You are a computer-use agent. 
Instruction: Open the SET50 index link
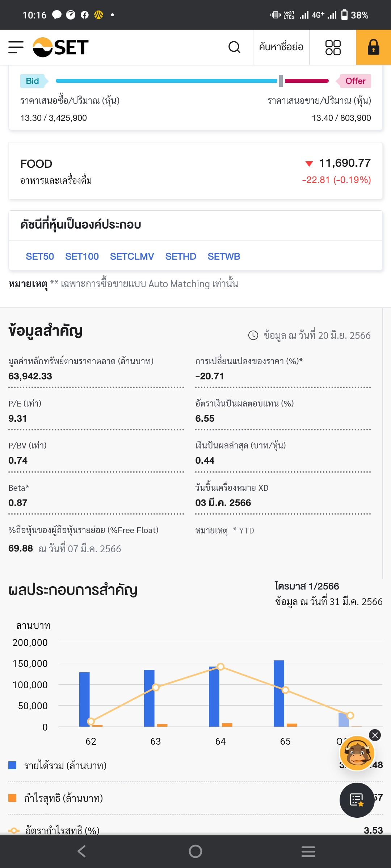[x=40, y=256]
